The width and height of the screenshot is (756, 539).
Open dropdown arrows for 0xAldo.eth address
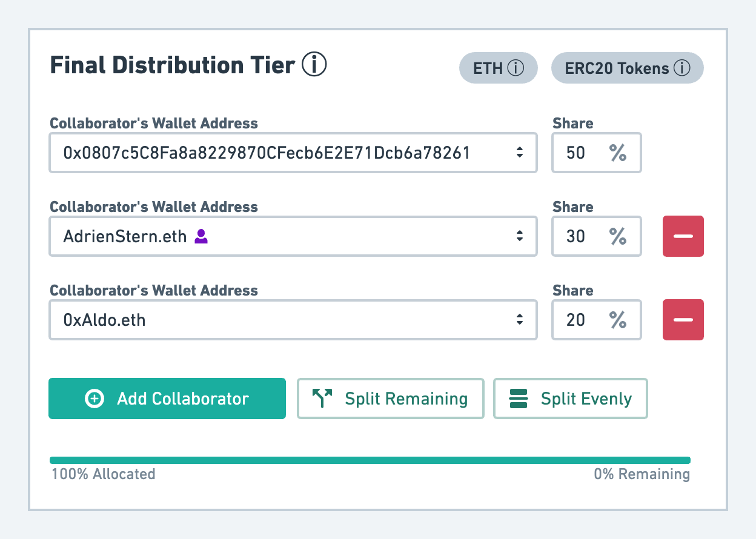click(x=519, y=320)
